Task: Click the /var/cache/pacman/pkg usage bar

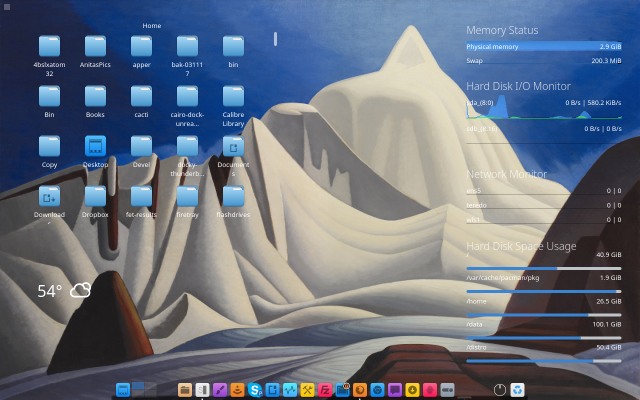Action: [544, 291]
